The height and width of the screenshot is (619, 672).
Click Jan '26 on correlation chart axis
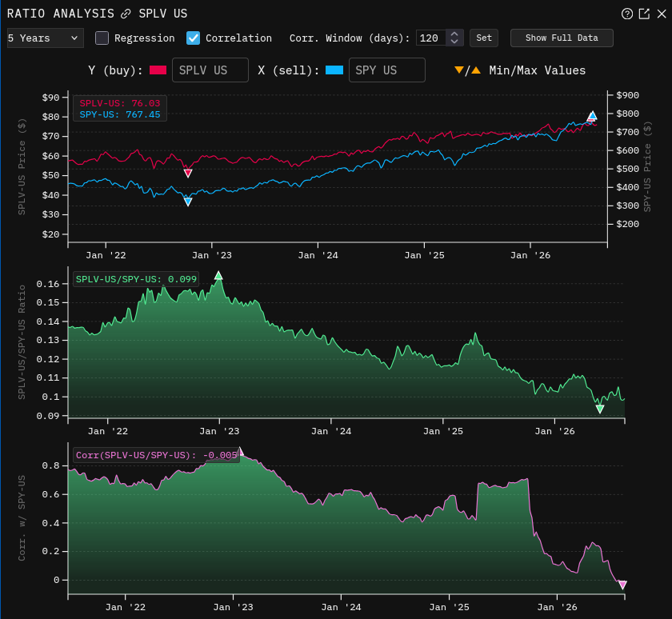(x=557, y=607)
